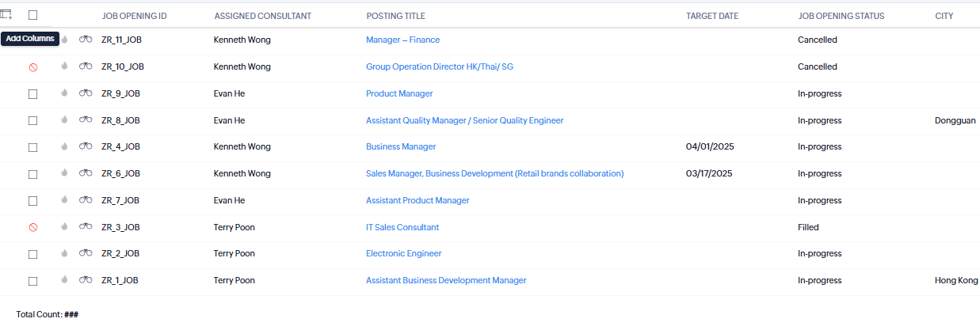Click the flame icon for ZR_6_JOB
Image resolution: width=980 pixels, height=330 pixels.
click(x=65, y=173)
